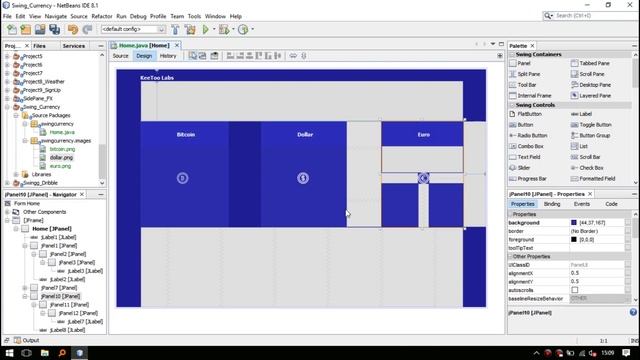Click the foreground black color swatch

[x=574, y=240]
